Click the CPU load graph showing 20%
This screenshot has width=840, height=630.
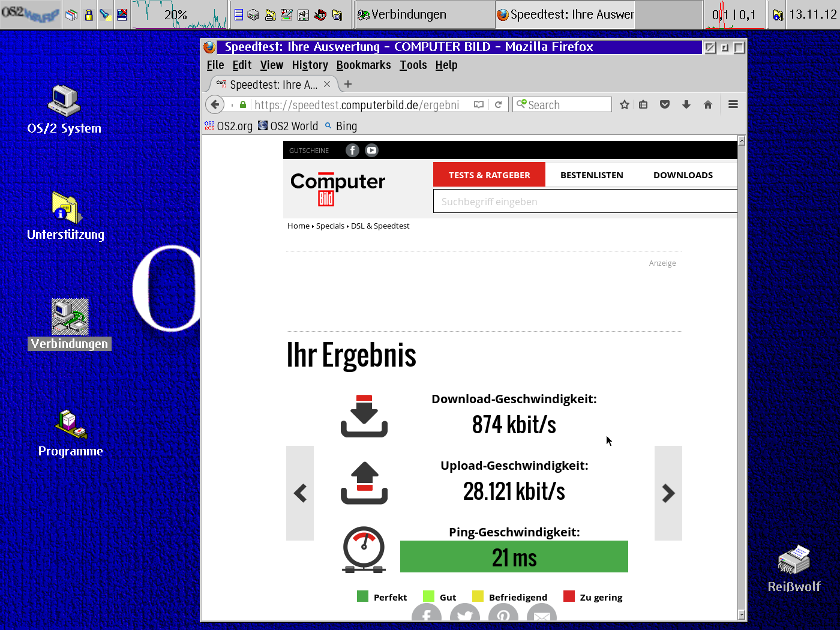point(179,15)
